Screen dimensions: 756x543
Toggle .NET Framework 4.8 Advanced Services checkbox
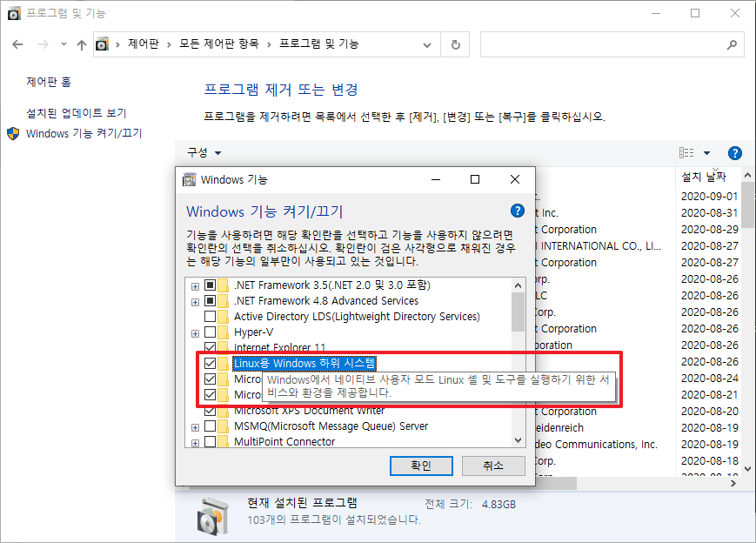coord(211,301)
